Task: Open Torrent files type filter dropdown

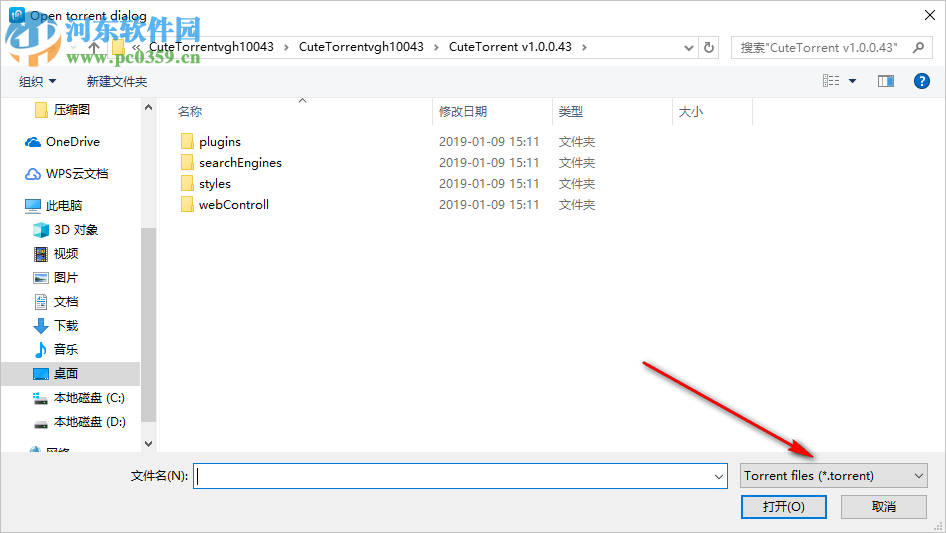Action: (834, 476)
